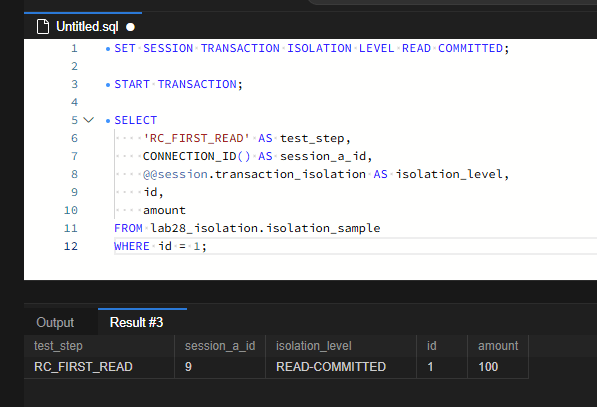The height and width of the screenshot is (407, 597).
Task: Select the RC_FIRST_READ result cell
Action: click(99, 367)
